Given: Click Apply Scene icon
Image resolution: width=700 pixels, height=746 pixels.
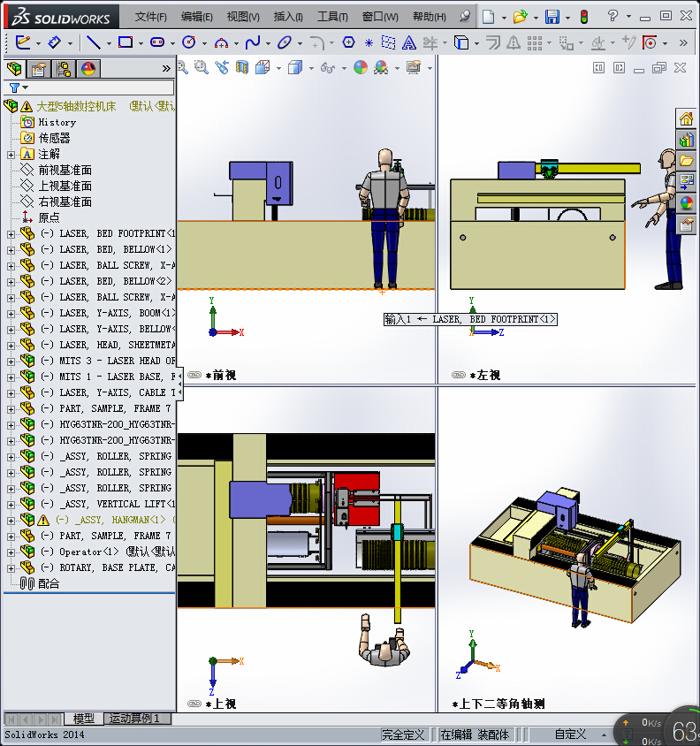Looking at the screenshot, I should click(381, 67).
